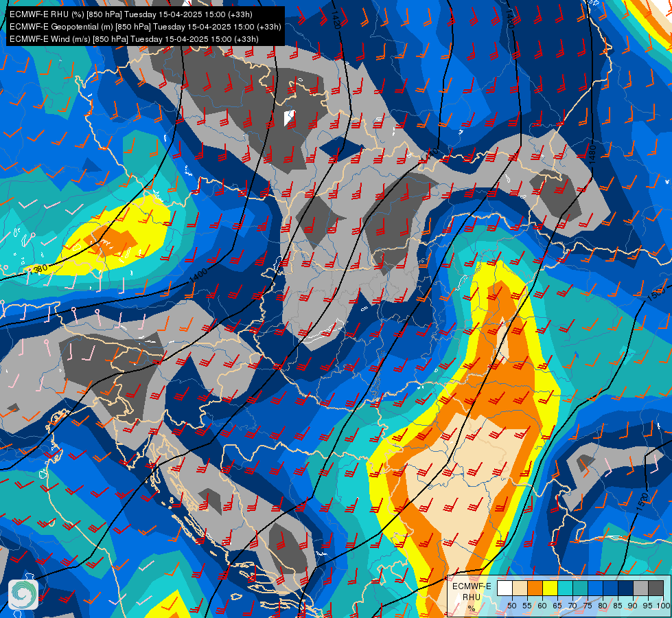This screenshot has width=672, height=618.
Task: Click the legend tick label 90
Action: 633,606
